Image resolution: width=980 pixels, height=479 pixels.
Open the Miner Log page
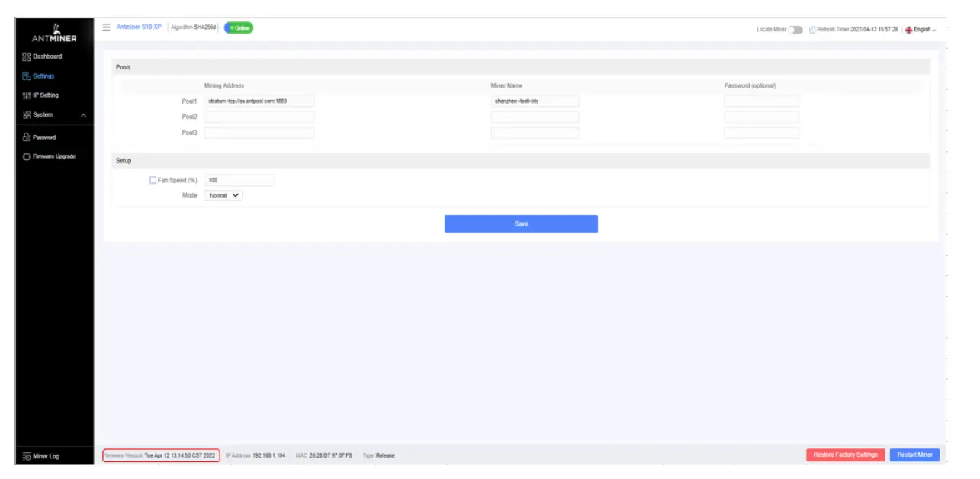point(46,456)
